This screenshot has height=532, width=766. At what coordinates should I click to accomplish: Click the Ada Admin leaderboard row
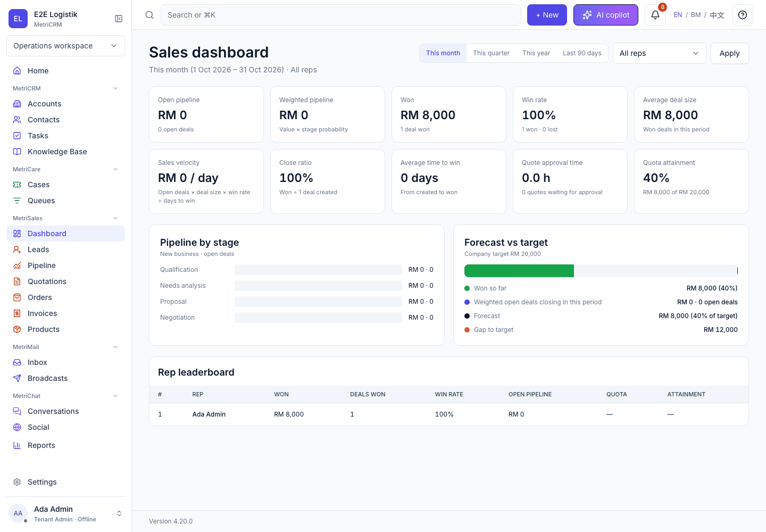[449, 414]
